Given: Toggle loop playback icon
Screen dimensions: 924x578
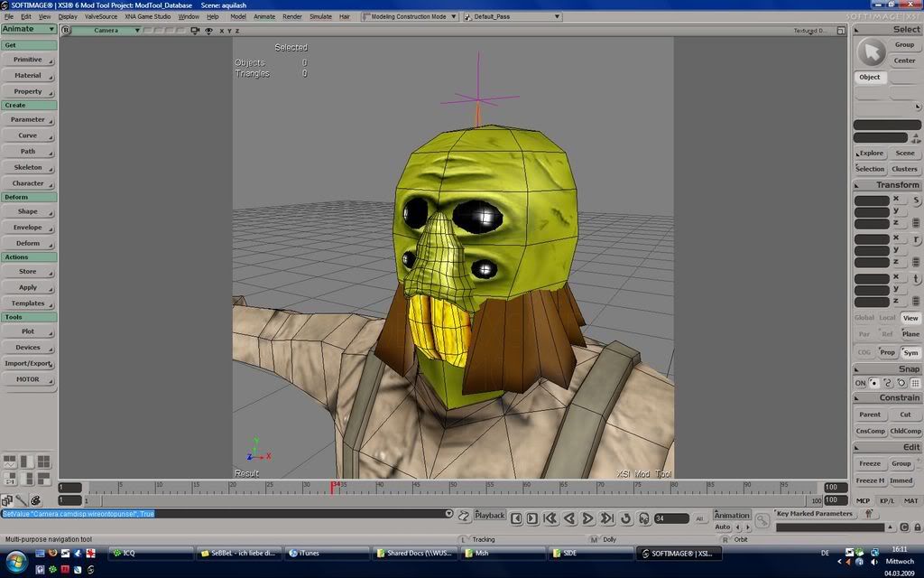Looking at the screenshot, I should 626,518.
